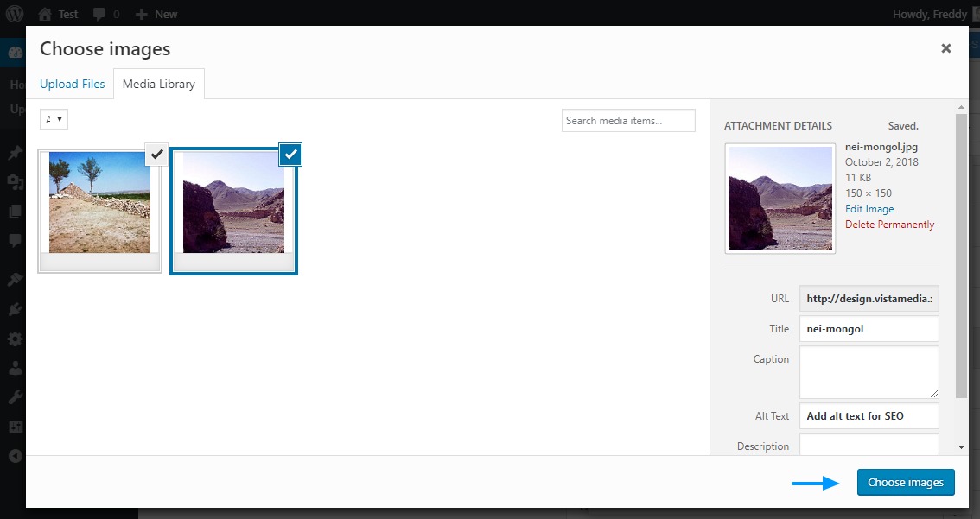Click the nei-mongol.jpg file name

pyautogui.click(x=881, y=147)
